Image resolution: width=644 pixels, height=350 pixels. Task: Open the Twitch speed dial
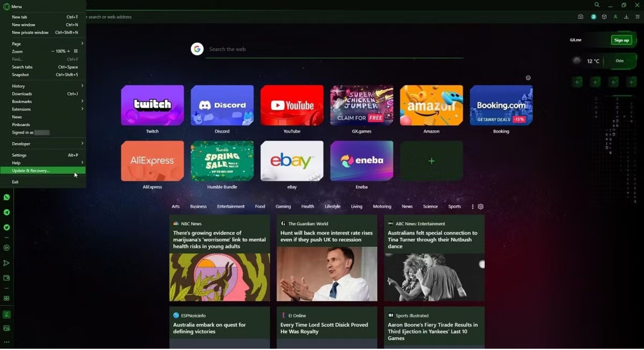[152, 105]
